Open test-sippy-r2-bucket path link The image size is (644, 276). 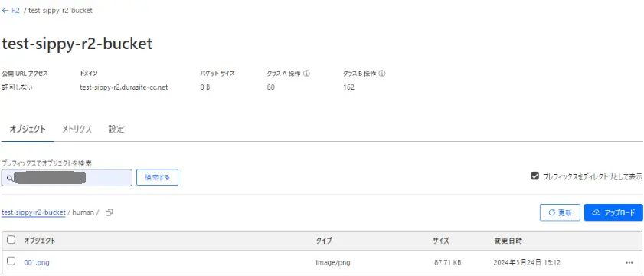click(34, 212)
